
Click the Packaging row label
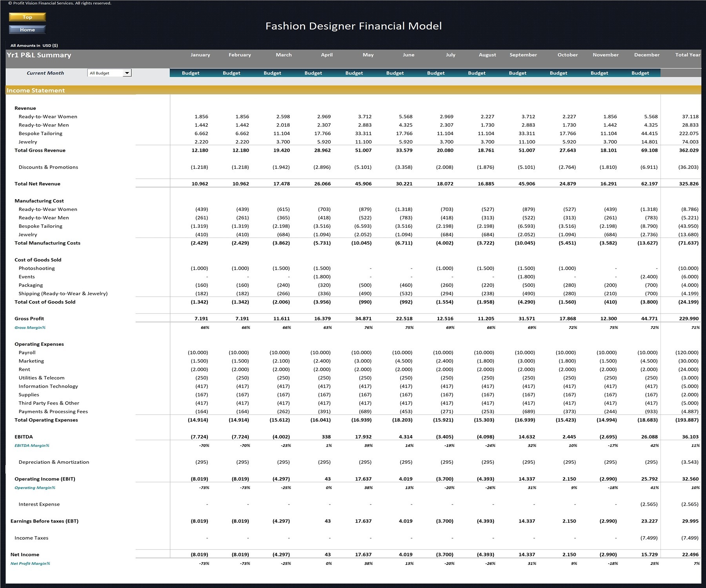(x=31, y=285)
